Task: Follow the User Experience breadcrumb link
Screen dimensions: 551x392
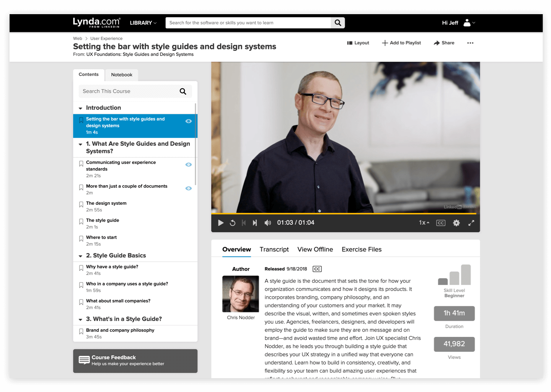Action: [106, 38]
